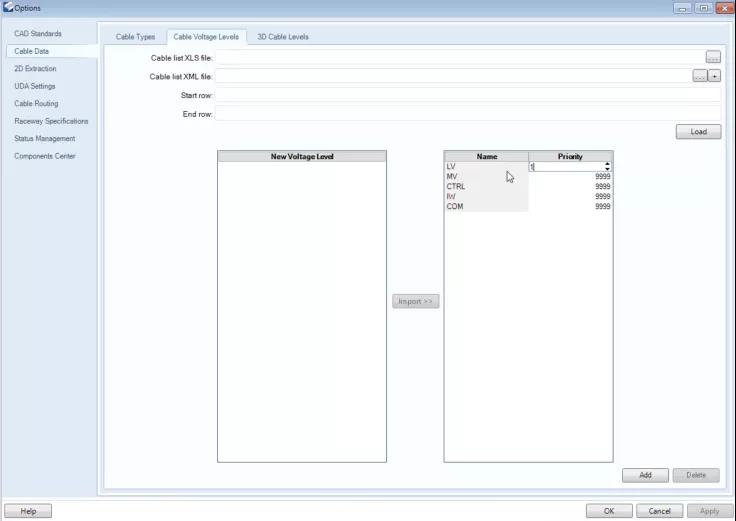Select Raceway Specifications in sidebar
736x521 pixels.
(51, 121)
